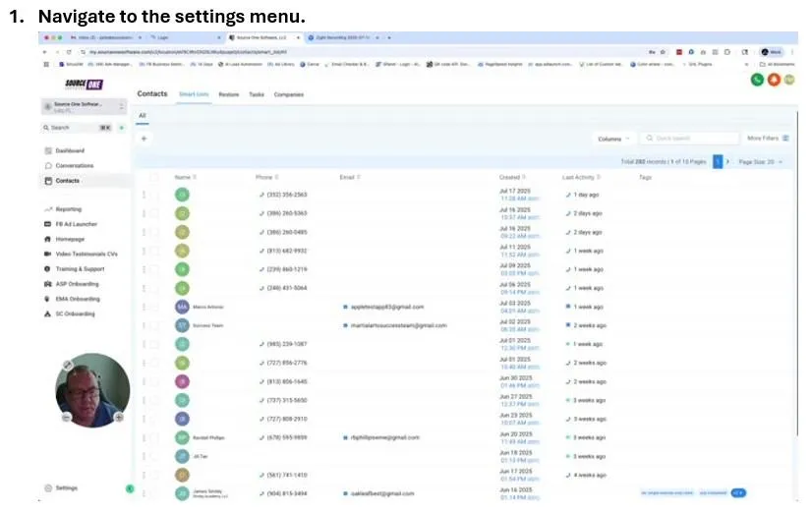The image size is (812, 514).
Task: Click the green collapse sidebar arrow near Settings
Action: tap(130, 488)
